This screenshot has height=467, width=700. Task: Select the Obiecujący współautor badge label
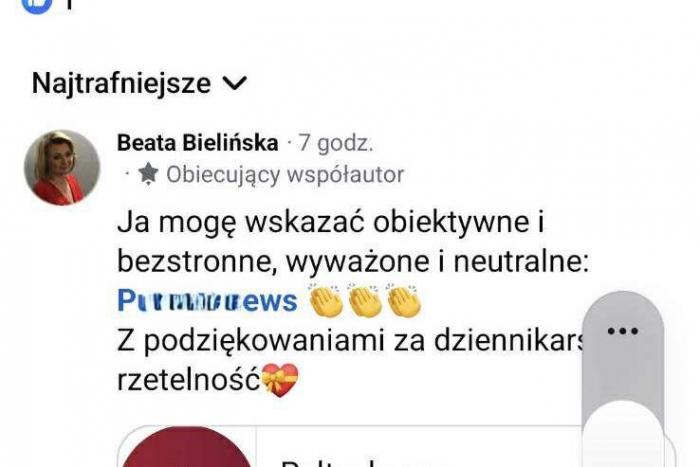285,175
